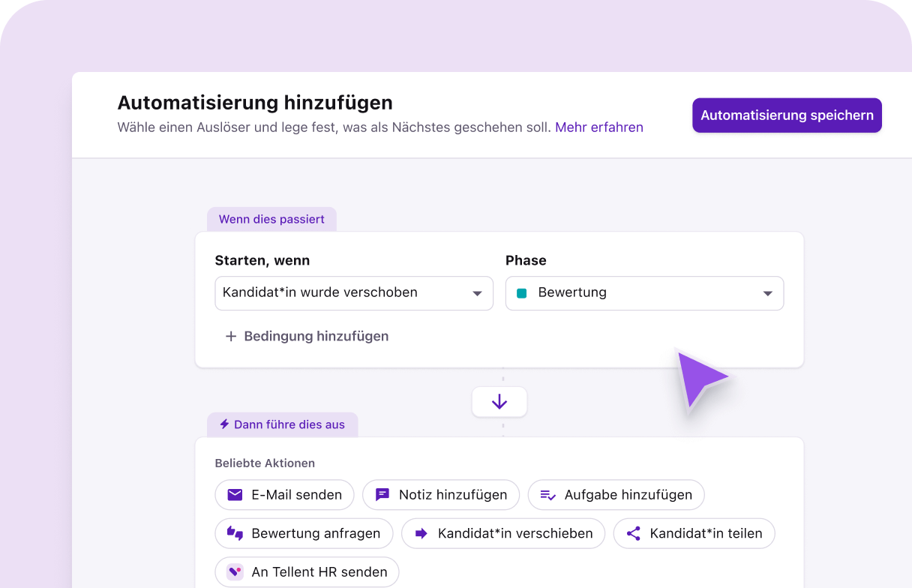912x588 pixels.
Task: Click the lightning bolt icon on action tab
Action: 224,424
